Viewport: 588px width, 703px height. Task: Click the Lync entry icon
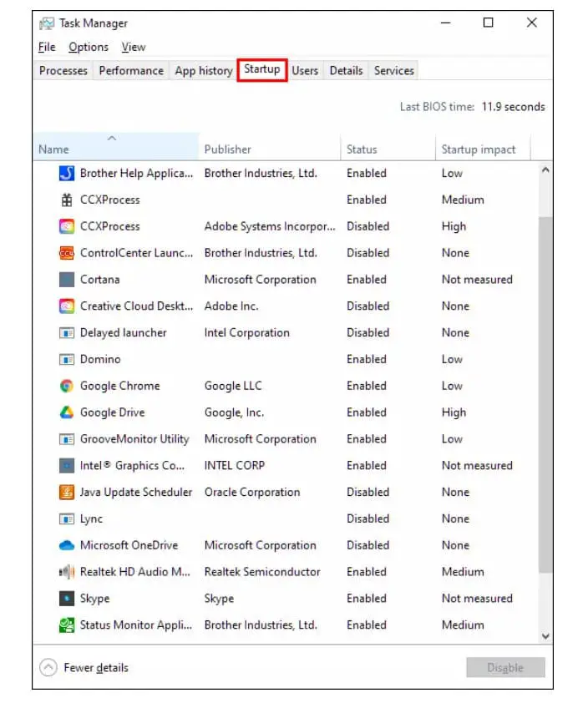tap(66, 518)
